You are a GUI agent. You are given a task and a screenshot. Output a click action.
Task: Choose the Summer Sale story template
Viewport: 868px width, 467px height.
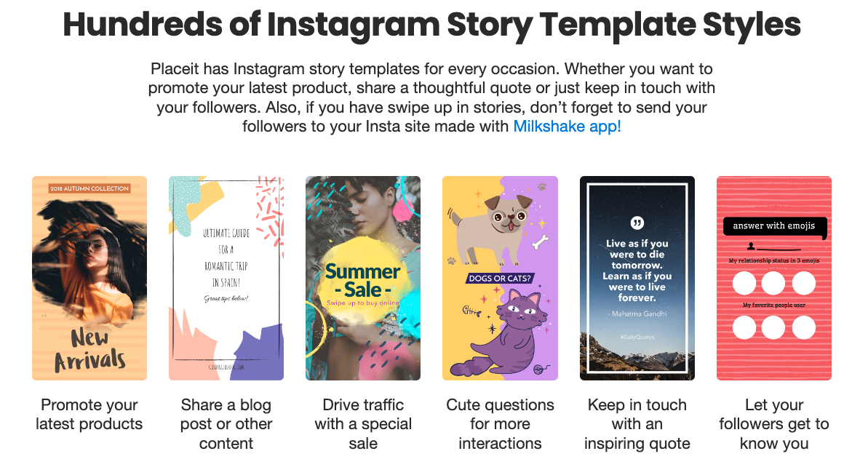[x=363, y=278]
